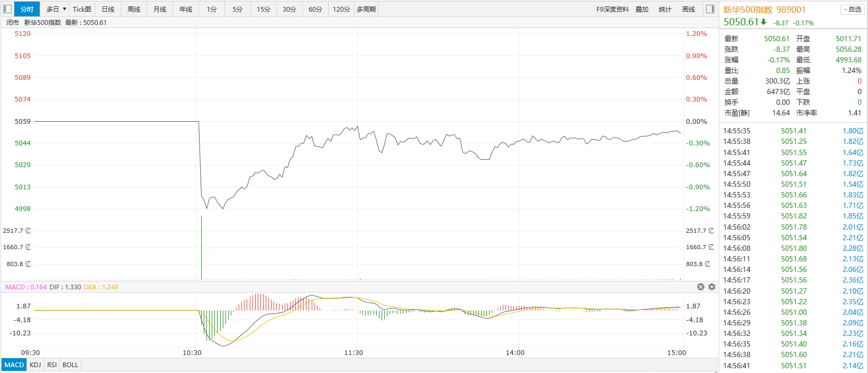Switch indicator to RSI
The height and width of the screenshot is (373, 868).
point(52,365)
